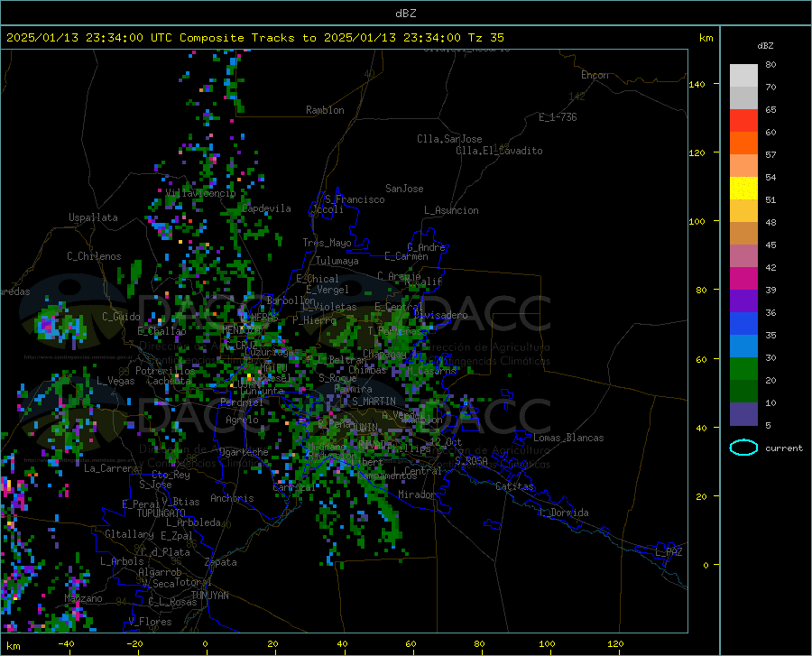Click the 'Tulumaya' map label

point(337,261)
